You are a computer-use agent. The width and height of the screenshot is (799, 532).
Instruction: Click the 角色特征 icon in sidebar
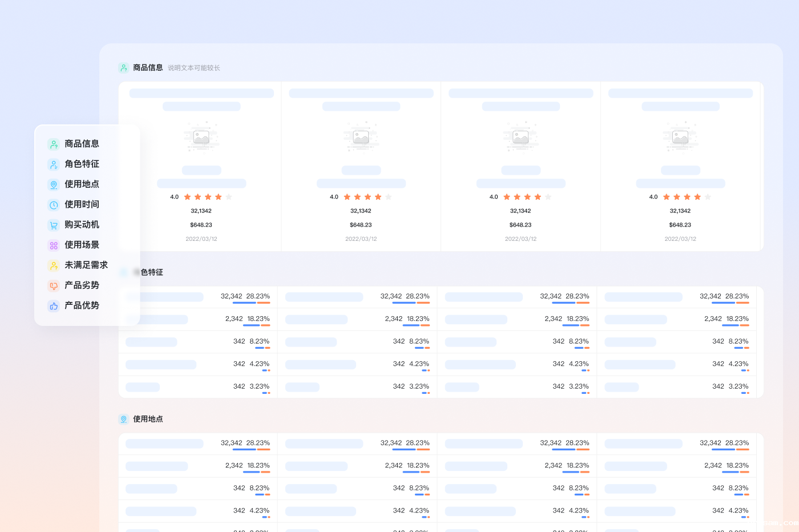(x=54, y=164)
